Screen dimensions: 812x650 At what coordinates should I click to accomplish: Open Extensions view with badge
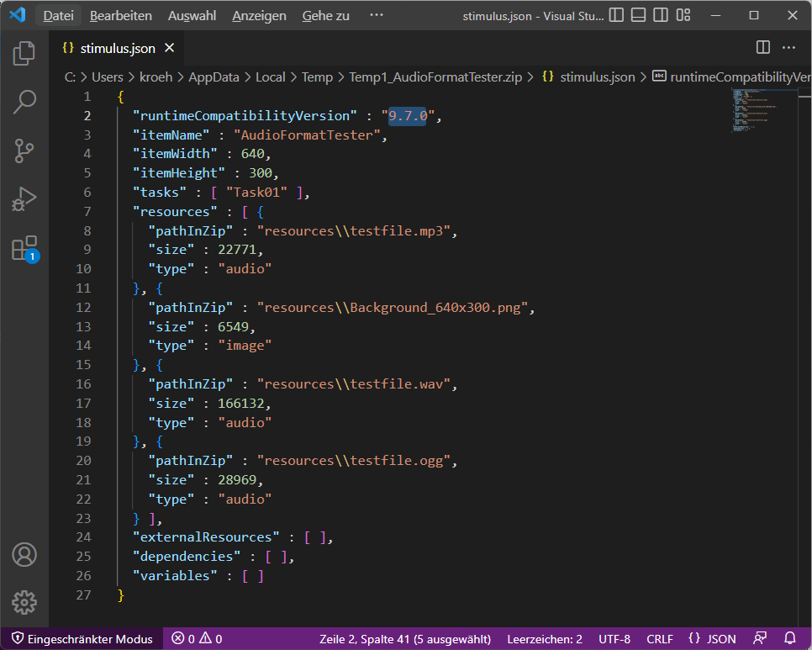click(x=24, y=249)
